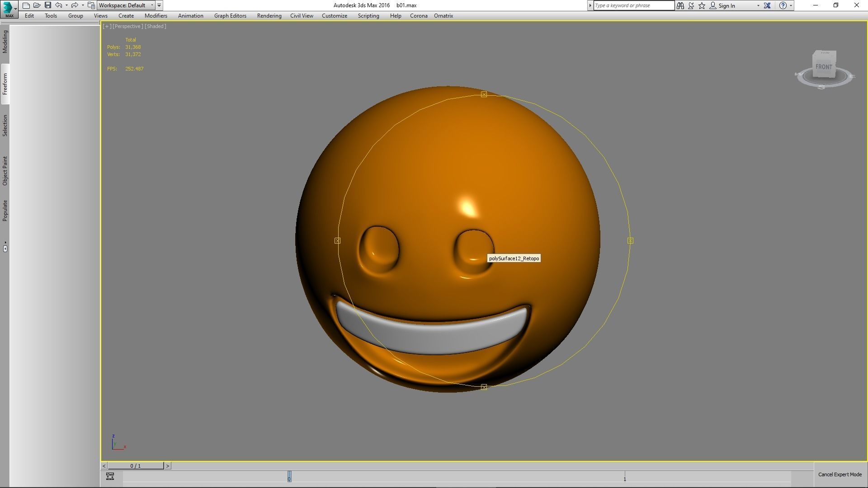Open the Animation menu

click(x=190, y=16)
